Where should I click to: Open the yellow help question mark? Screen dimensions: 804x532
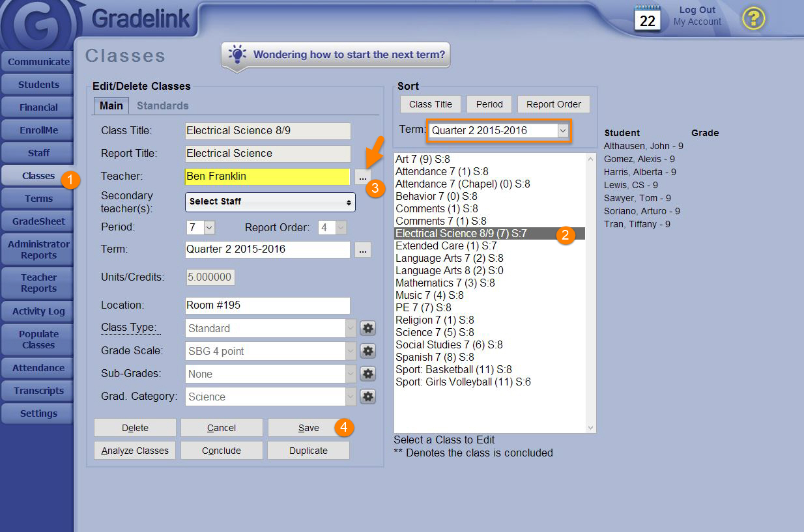[753, 18]
